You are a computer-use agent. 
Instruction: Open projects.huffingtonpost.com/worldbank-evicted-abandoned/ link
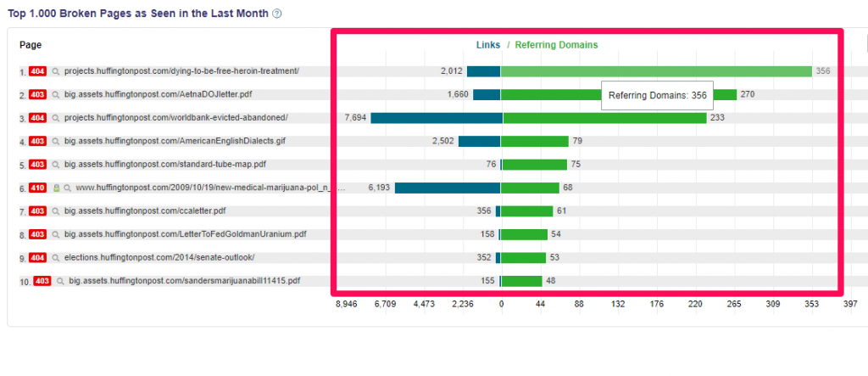[176, 118]
